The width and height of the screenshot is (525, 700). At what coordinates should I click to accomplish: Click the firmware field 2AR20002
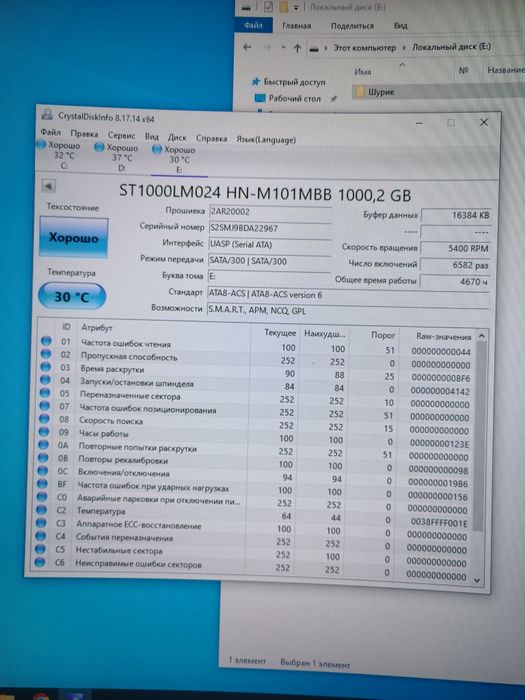point(269,212)
